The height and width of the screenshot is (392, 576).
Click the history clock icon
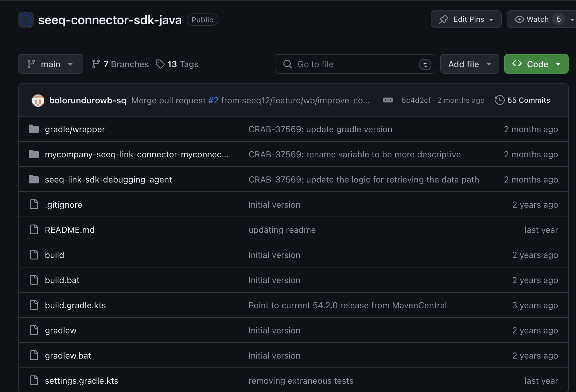point(500,100)
